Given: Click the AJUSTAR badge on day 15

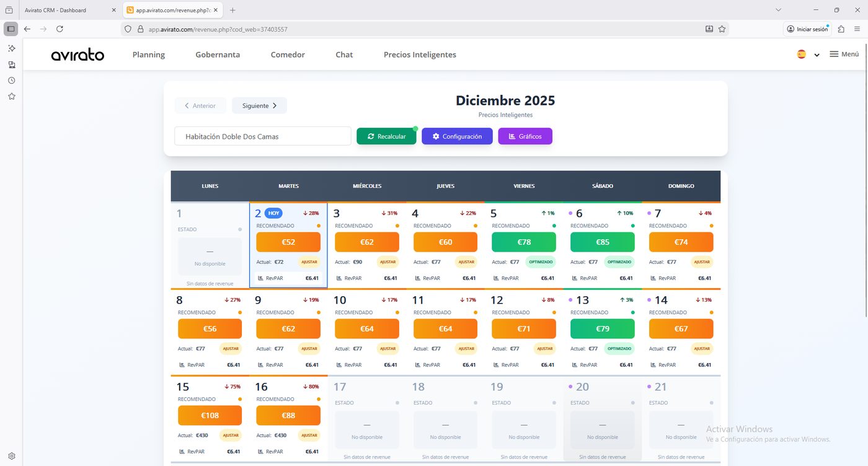Looking at the screenshot, I should click(x=231, y=436).
